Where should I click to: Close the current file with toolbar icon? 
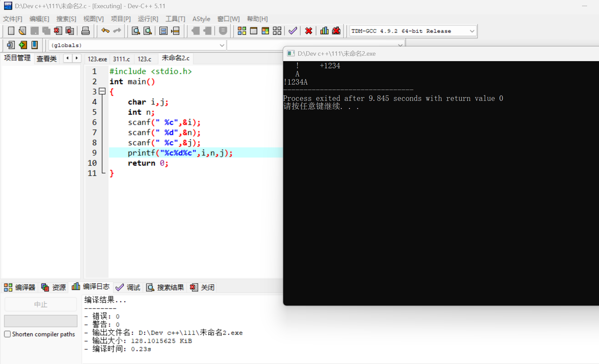[58, 31]
